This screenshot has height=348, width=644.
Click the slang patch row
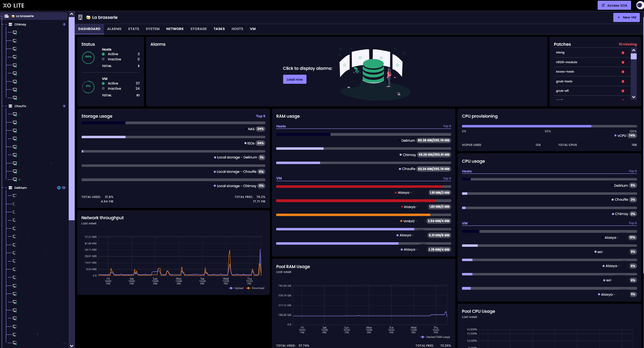[x=592, y=53]
